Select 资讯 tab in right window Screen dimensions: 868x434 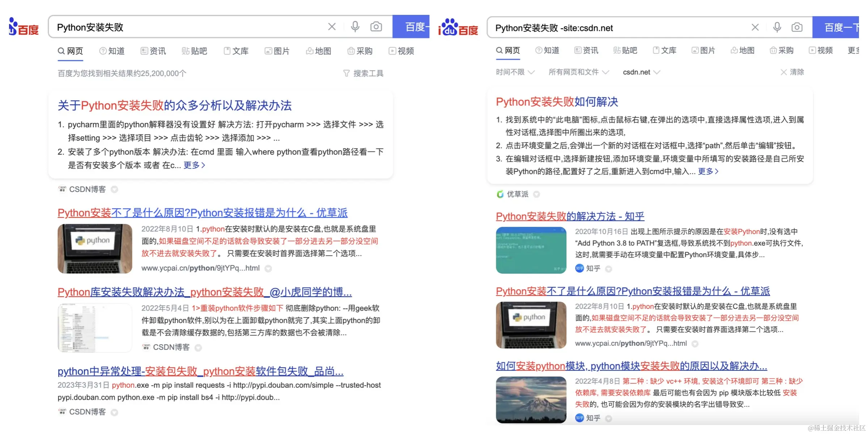(x=586, y=50)
